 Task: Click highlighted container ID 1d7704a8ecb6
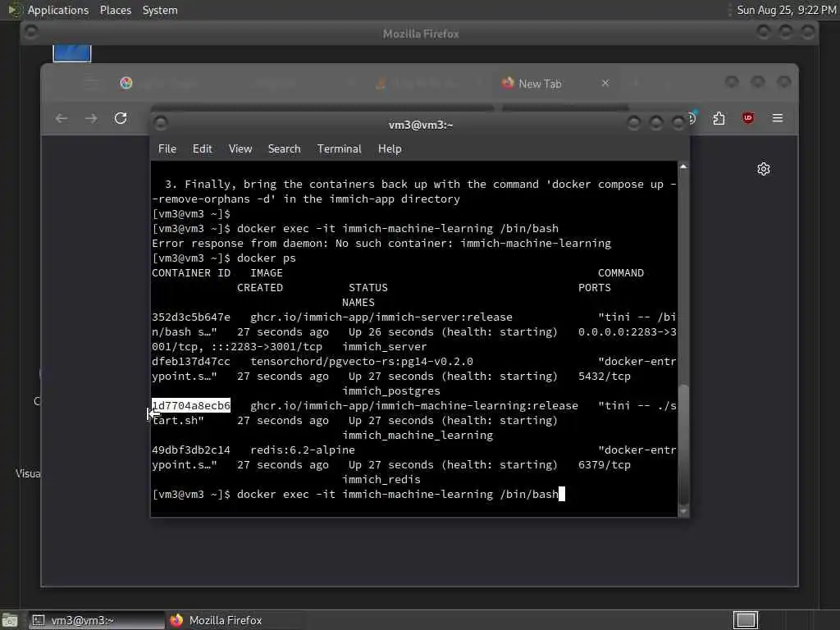[190, 405]
